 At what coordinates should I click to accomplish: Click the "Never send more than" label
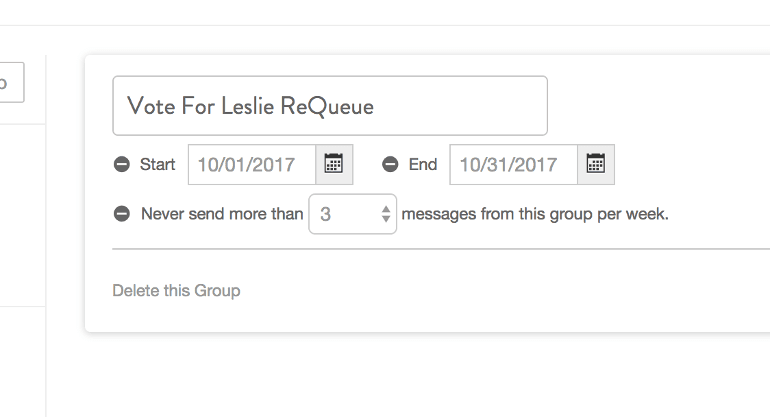pyautogui.click(x=222, y=214)
